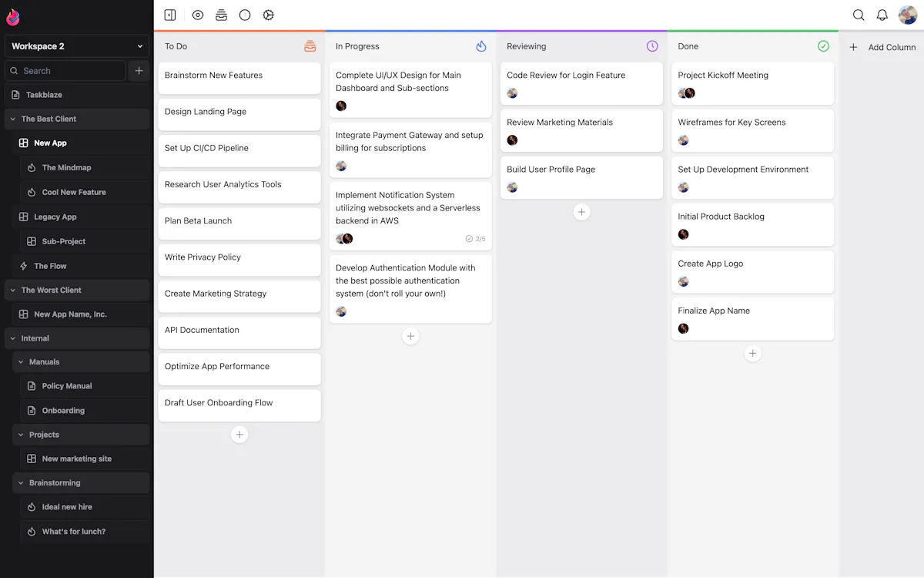Click the Done column checkmark icon

pos(823,46)
